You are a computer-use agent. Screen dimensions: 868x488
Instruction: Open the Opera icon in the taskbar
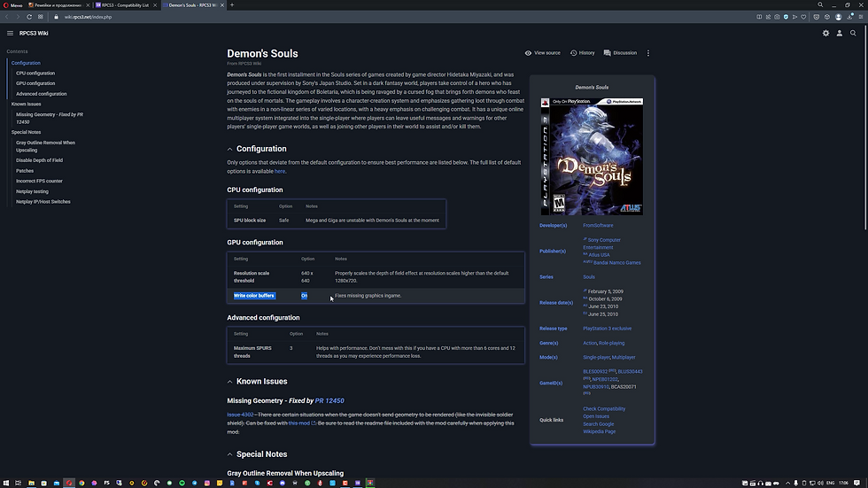point(69,483)
